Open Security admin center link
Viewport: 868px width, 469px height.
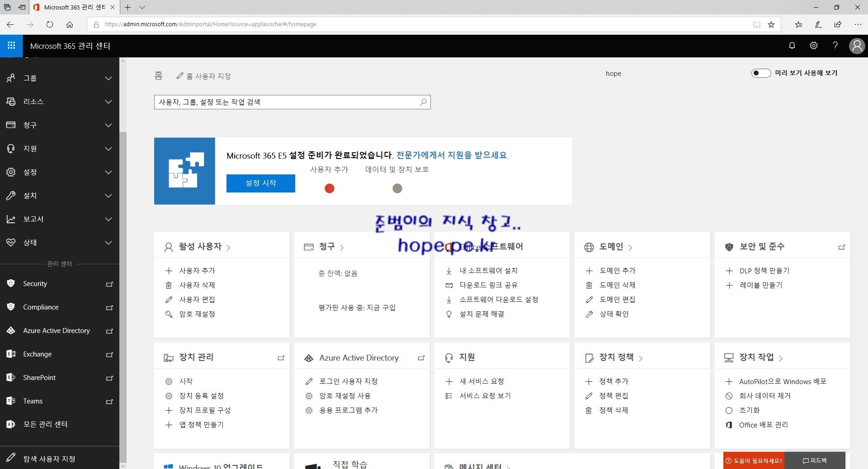(60, 284)
